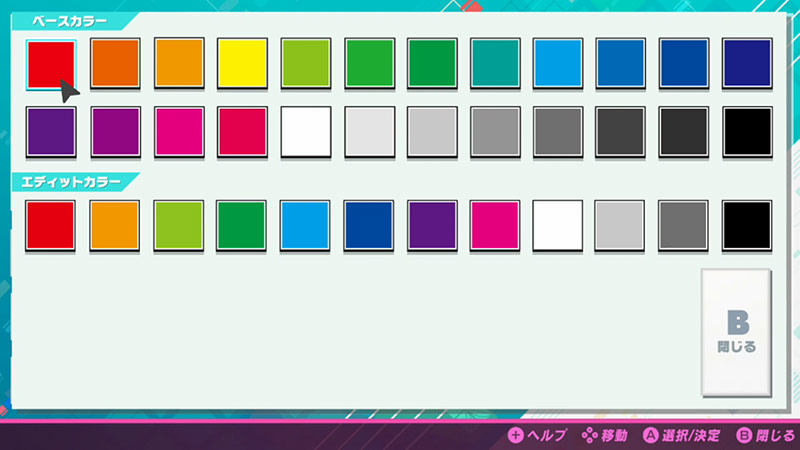Click the move D-pad icon
This screenshot has height=450, width=800.
point(592,435)
